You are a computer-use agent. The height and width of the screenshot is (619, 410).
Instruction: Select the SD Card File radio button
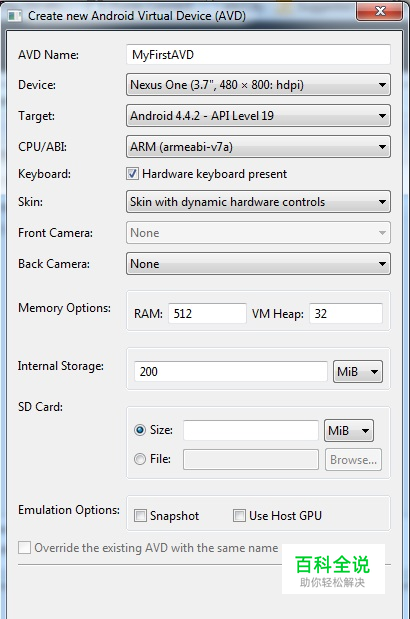click(140, 459)
